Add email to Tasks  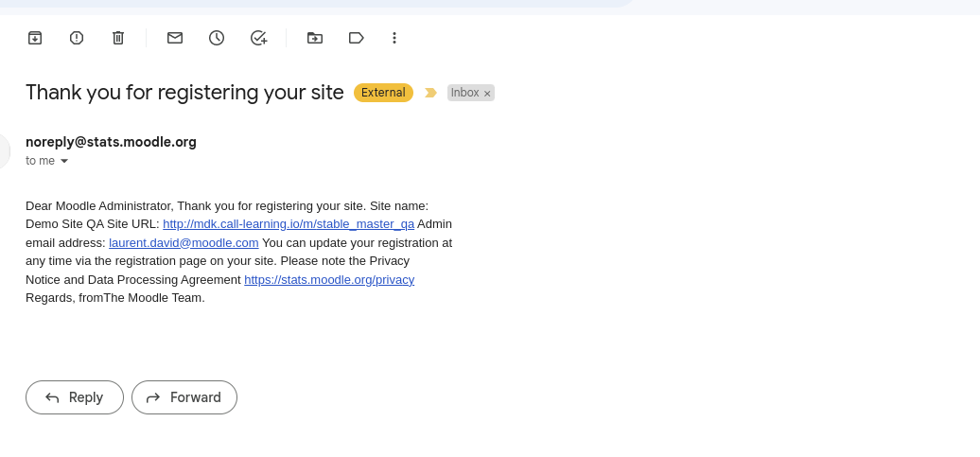pyautogui.click(x=258, y=38)
